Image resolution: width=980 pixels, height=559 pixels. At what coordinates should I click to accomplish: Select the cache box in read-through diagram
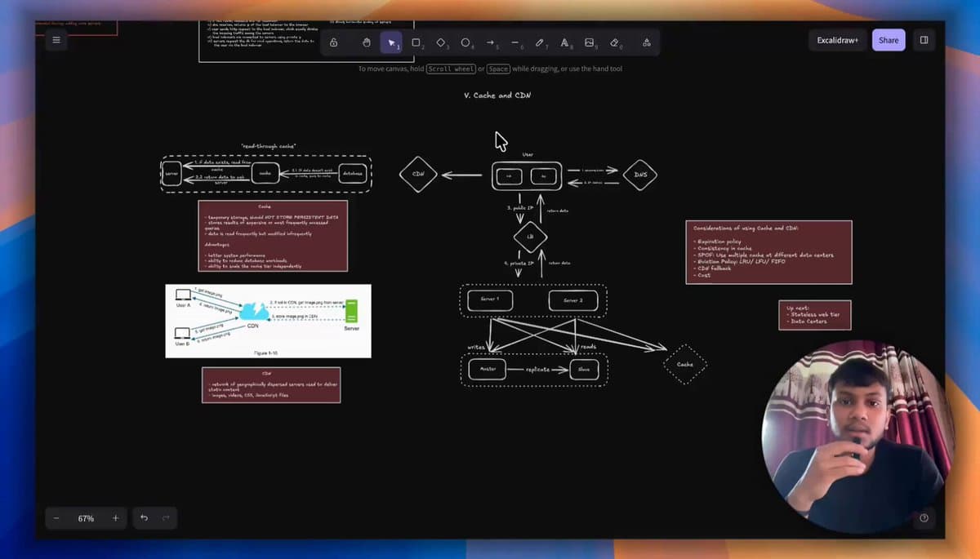265,173
